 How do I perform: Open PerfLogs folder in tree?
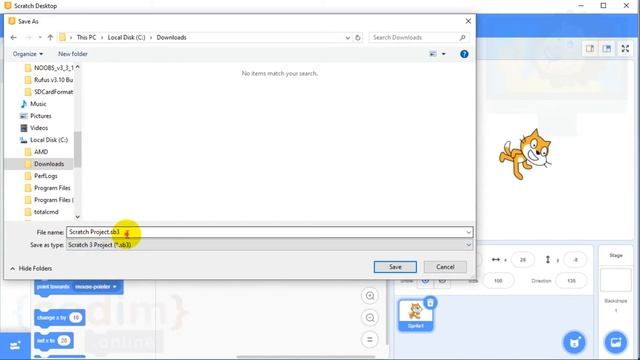pyautogui.click(x=41, y=176)
